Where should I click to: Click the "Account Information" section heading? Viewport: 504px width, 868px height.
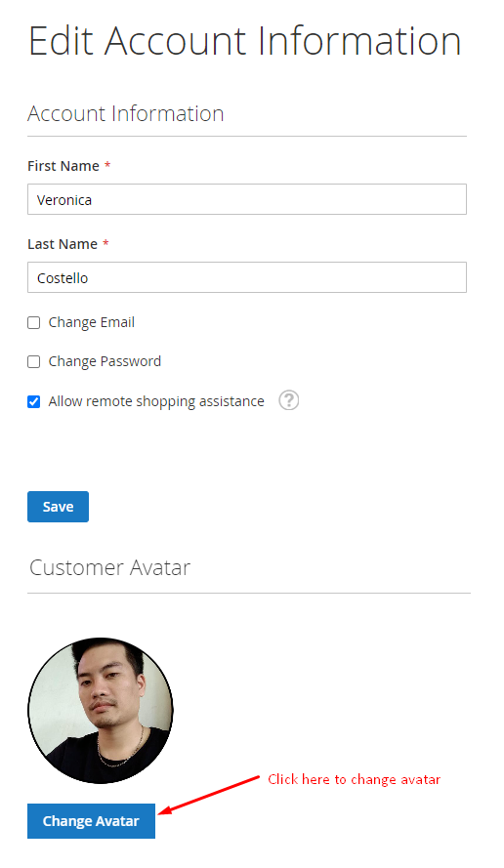coord(126,113)
